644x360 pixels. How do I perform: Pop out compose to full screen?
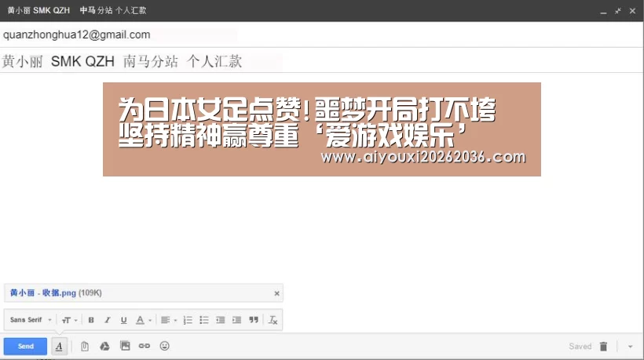[618, 11]
